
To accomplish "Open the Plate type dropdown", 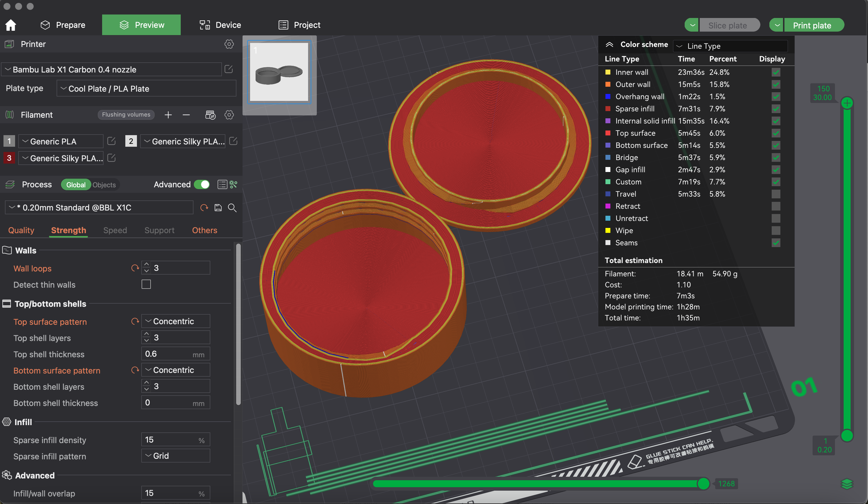I will coord(147,88).
